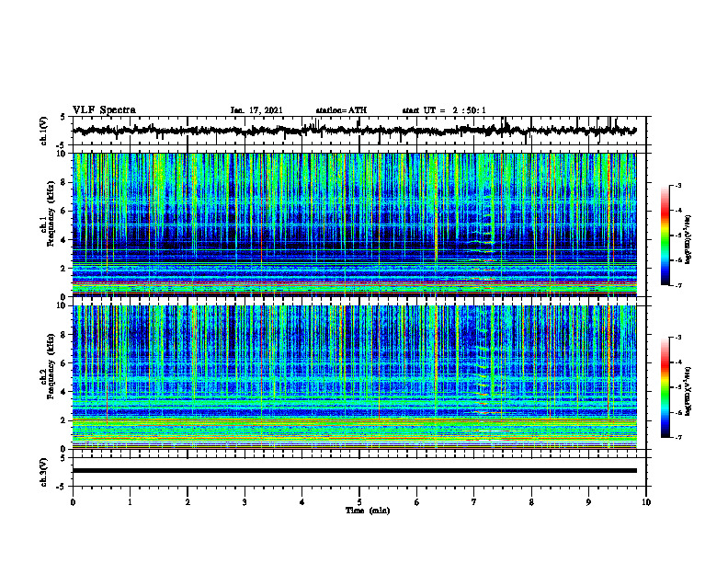Viewport: 728px width, 563px height.
Task: Click the ch.1 color bar "log(PSD)" label
Action: tap(688, 239)
